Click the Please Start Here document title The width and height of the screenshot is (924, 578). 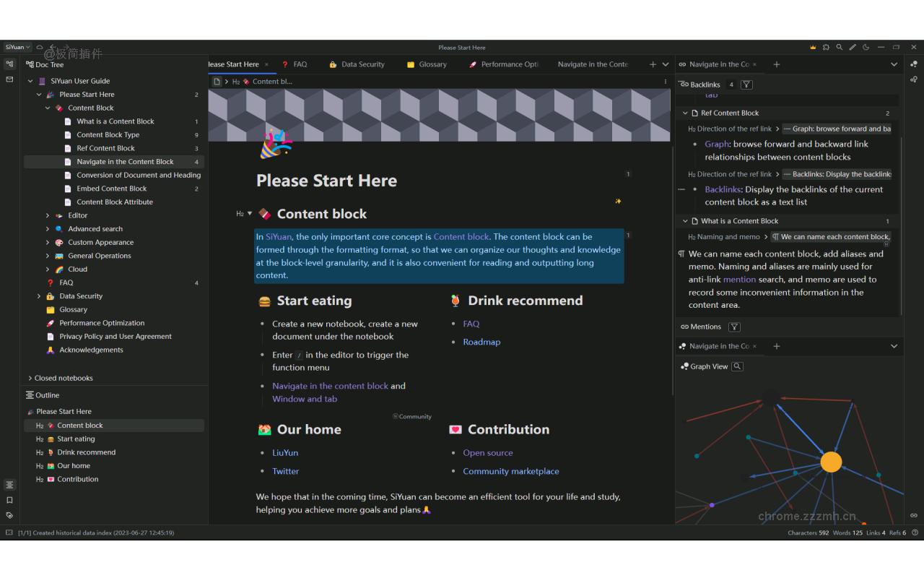pyautogui.click(x=326, y=181)
